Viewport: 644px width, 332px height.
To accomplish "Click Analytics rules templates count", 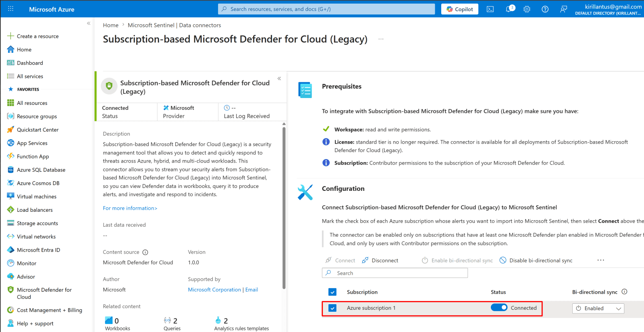I will click(226, 321).
